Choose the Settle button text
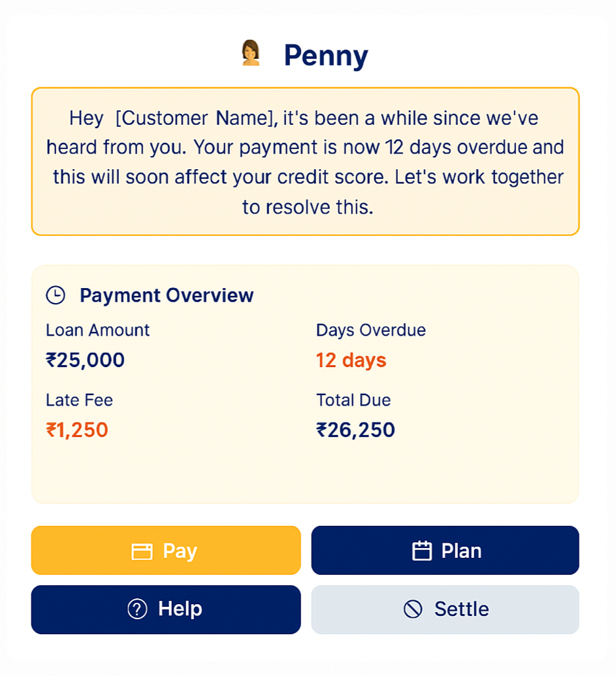 (461, 609)
